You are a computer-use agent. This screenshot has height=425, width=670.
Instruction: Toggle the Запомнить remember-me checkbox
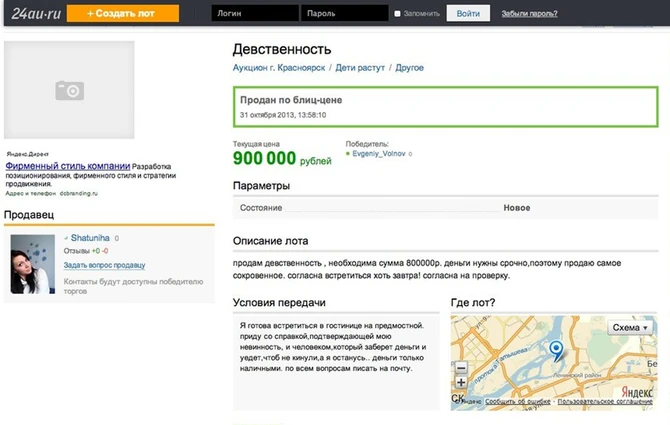pos(398,14)
